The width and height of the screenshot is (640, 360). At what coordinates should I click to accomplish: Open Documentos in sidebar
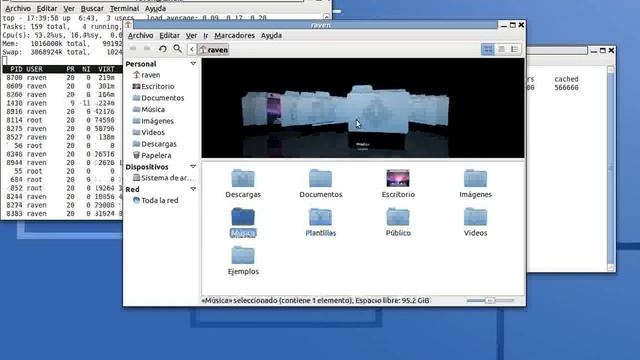click(x=158, y=98)
